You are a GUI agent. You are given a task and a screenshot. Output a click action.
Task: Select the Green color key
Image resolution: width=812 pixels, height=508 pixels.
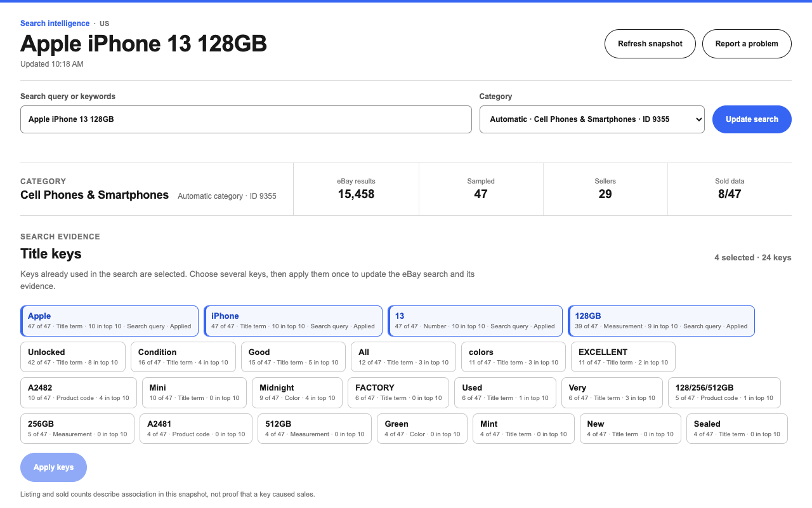pos(422,429)
